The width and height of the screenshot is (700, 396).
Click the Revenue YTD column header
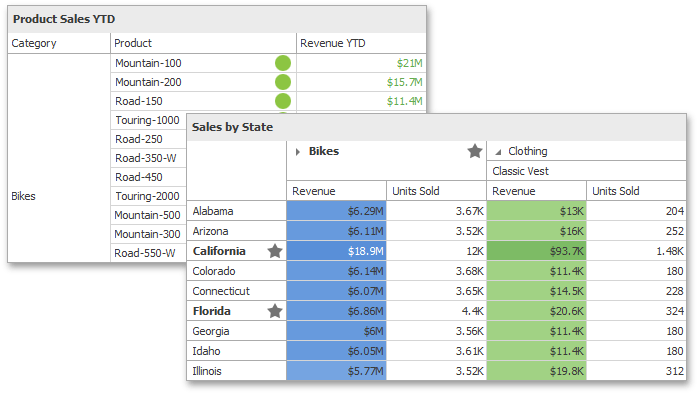click(x=361, y=43)
